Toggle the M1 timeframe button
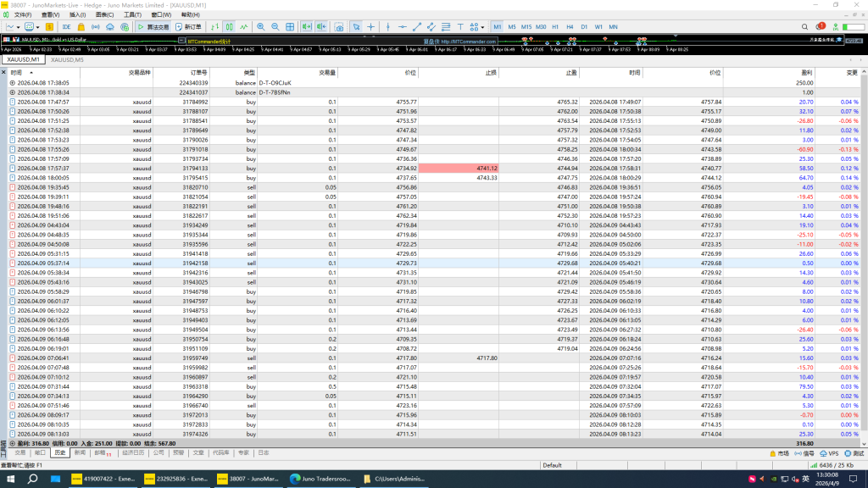868x488 pixels. (497, 27)
